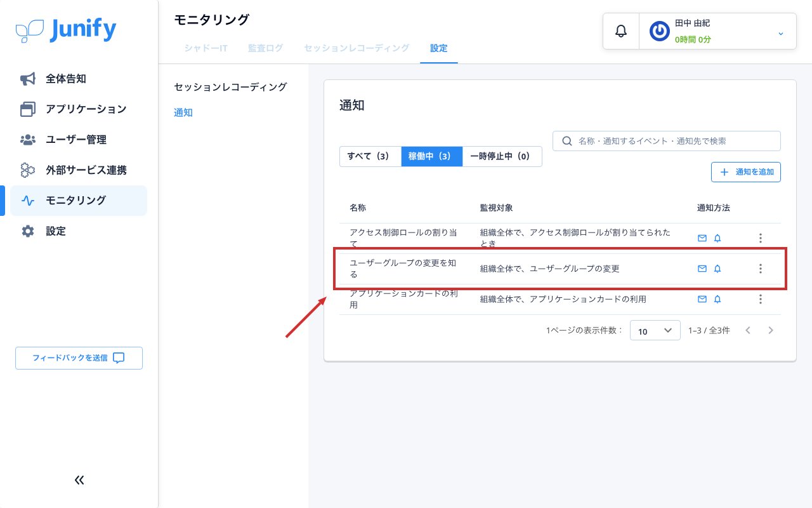Image resolution: width=812 pixels, height=508 pixels.
Task: Expand the 田中 由紀 account menu chevron
Action: pyautogui.click(x=781, y=33)
